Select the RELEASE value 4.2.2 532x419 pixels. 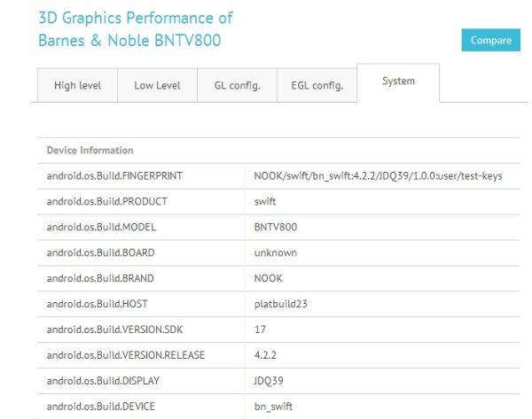click(x=265, y=355)
